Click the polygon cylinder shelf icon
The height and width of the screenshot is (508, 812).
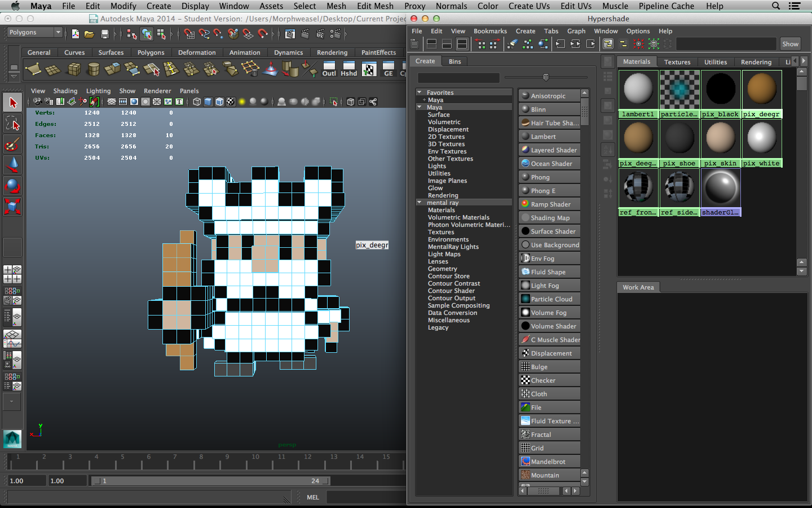(94, 69)
